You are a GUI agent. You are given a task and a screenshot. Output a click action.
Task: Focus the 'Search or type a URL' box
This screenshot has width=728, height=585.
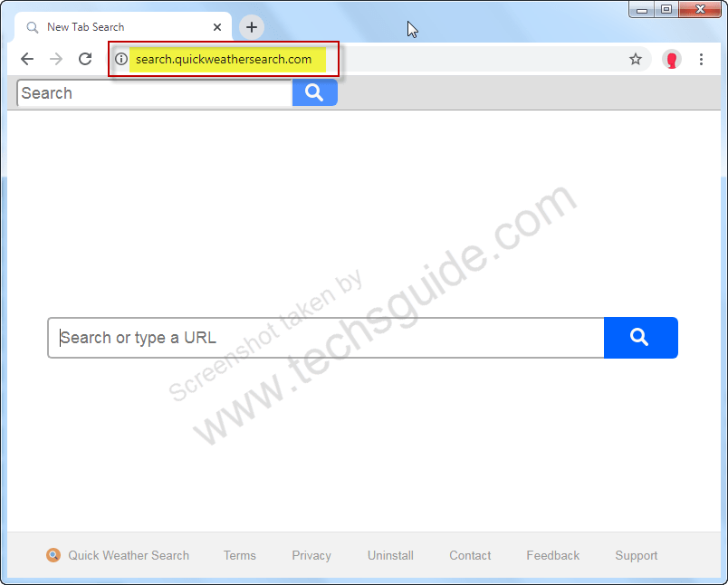tap(326, 338)
